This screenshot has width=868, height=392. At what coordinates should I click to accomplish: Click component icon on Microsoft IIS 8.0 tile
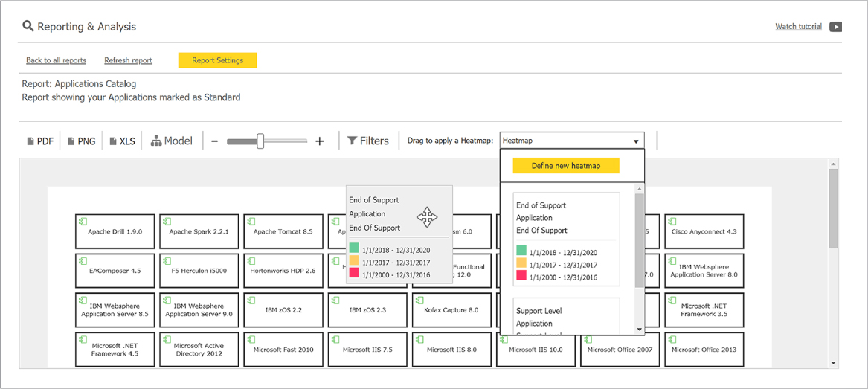(x=418, y=339)
